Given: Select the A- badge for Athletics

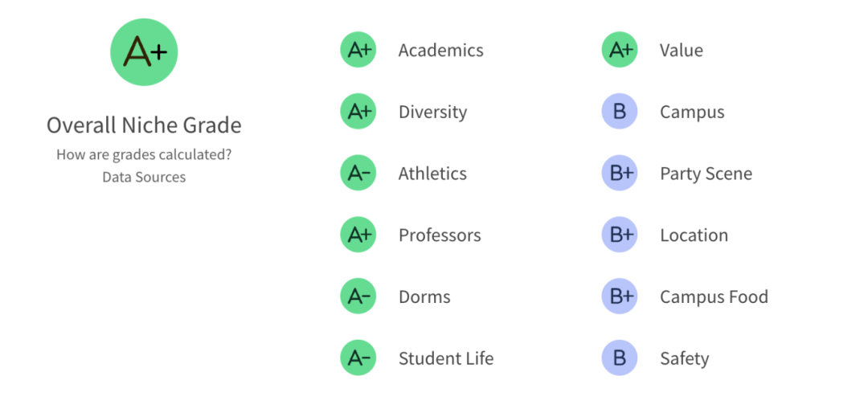Looking at the screenshot, I should pyautogui.click(x=358, y=174).
